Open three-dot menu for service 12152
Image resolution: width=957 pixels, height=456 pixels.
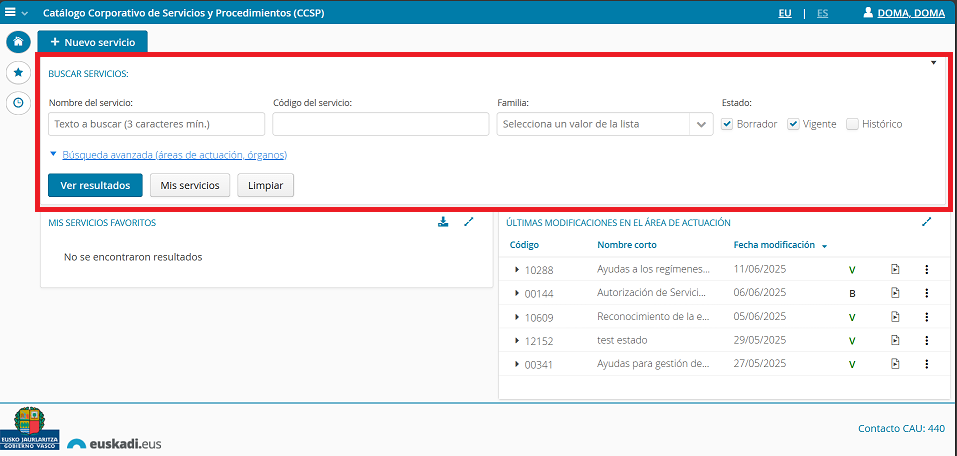pyautogui.click(x=926, y=340)
